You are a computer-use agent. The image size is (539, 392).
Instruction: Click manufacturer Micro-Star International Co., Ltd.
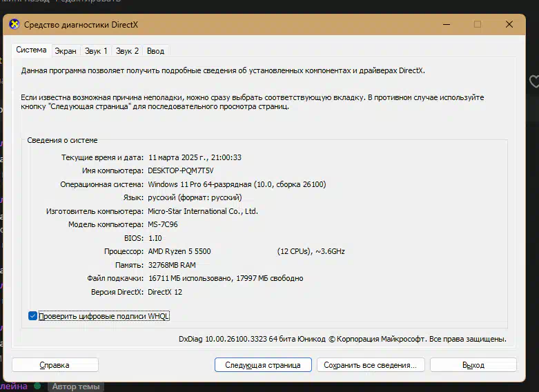click(203, 211)
